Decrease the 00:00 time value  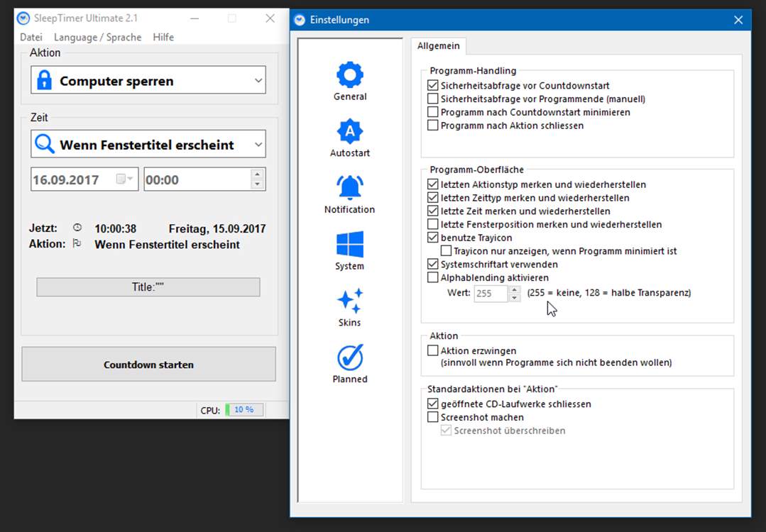257,184
